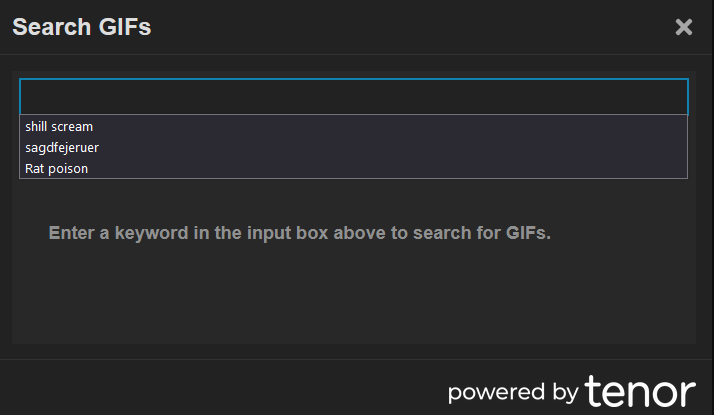This screenshot has width=714, height=415.
Task: Click the 'powered by' text
Action: pos(513,393)
